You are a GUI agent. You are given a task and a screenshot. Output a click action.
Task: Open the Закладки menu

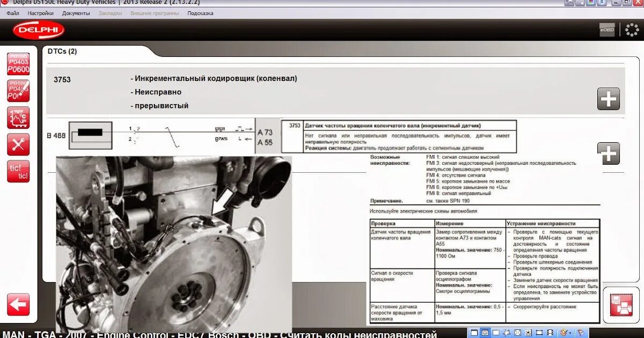pos(110,13)
